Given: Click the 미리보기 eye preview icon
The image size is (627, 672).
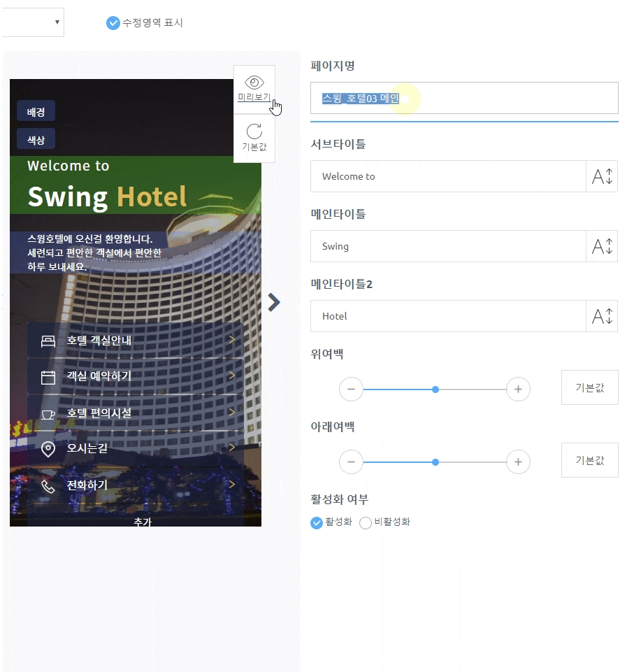Looking at the screenshot, I should [x=254, y=82].
